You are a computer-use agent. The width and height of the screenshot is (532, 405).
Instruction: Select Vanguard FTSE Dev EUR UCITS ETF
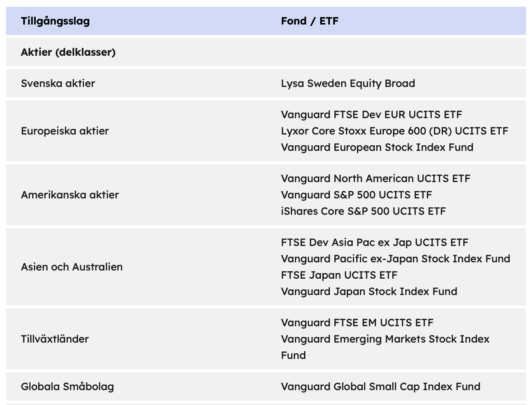[x=371, y=114]
